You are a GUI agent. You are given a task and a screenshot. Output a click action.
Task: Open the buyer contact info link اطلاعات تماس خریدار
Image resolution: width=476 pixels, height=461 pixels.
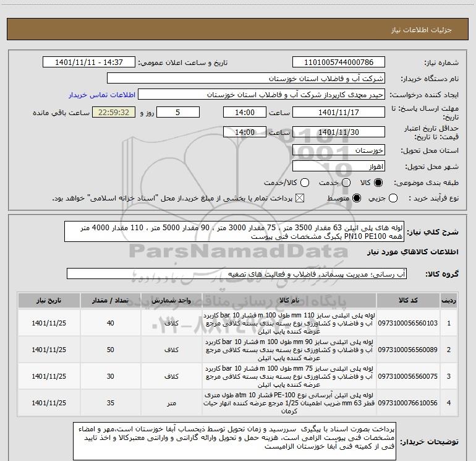click(x=102, y=95)
